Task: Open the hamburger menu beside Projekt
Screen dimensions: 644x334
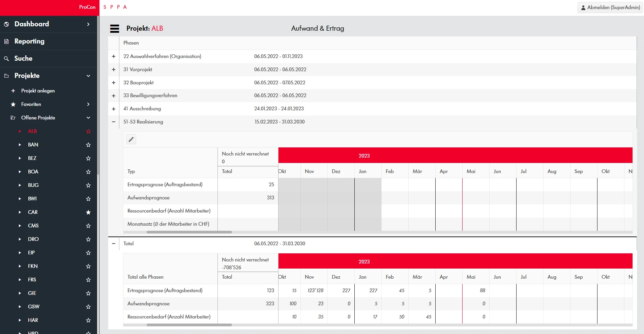Action: tap(115, 29)
